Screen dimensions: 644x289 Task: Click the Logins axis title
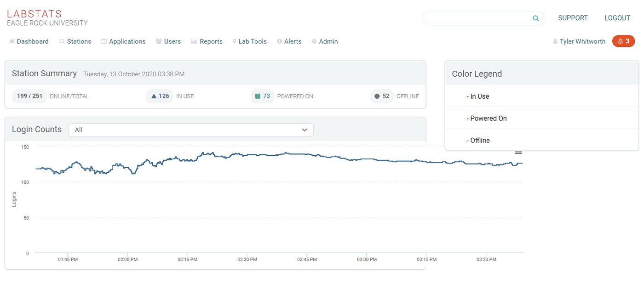pos(14,199)
